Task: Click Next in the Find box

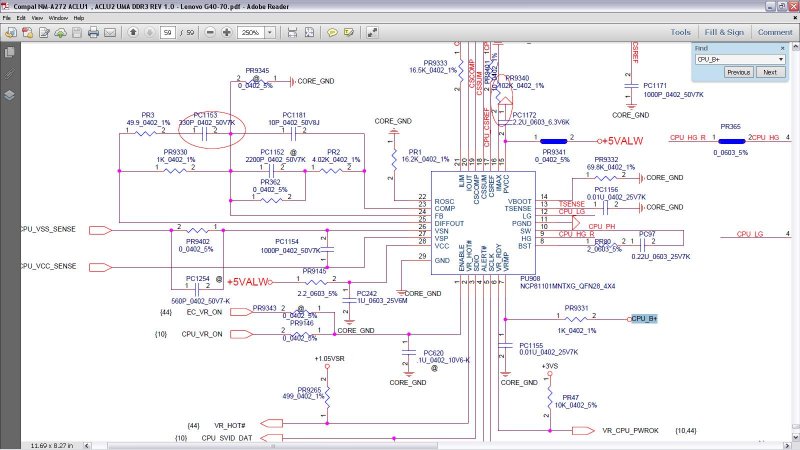Action: click(770, 72)
